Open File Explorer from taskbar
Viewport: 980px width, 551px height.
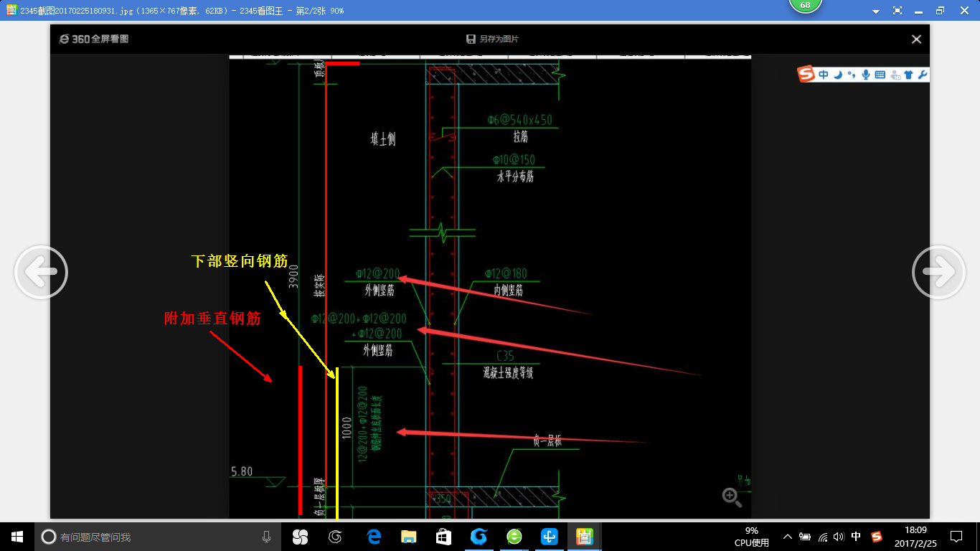pyautogui.click(x=408, y=536)
